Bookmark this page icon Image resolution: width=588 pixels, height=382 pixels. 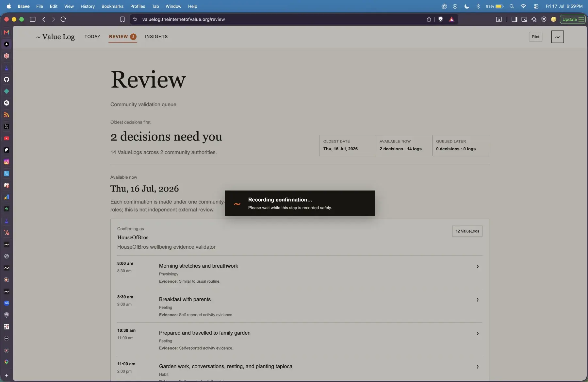coord(122,19)
